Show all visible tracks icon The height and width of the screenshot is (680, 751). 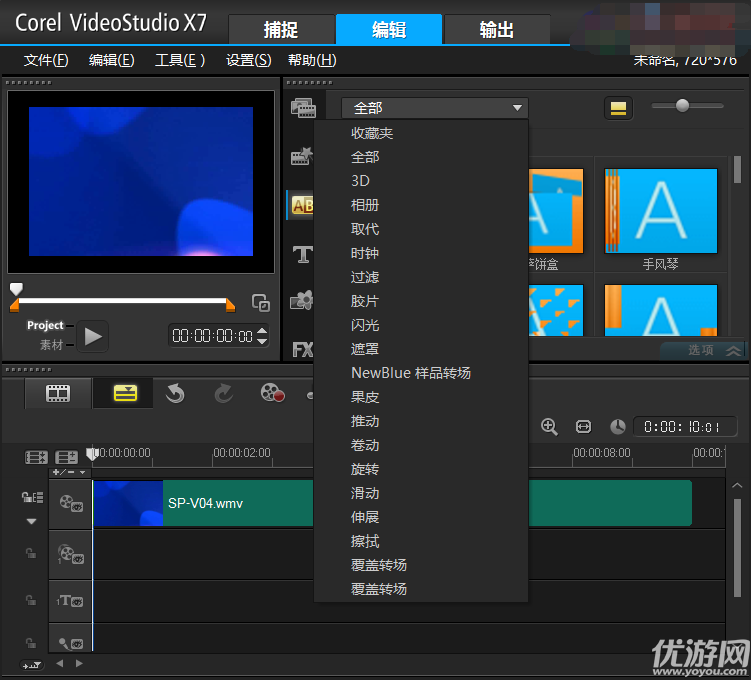(x=36, y=457)
